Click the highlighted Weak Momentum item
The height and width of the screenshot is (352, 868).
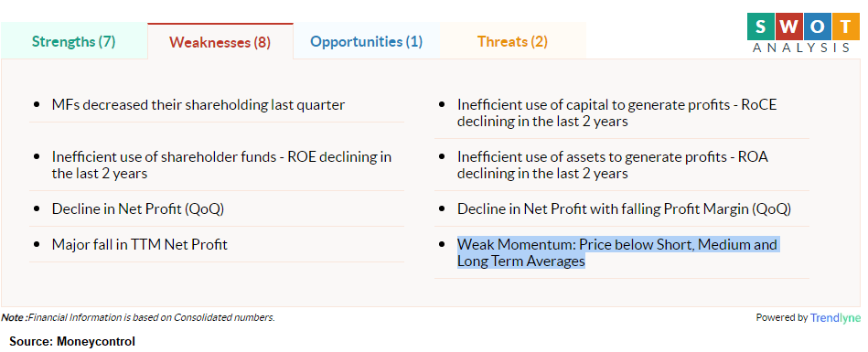tap(617, 252)
